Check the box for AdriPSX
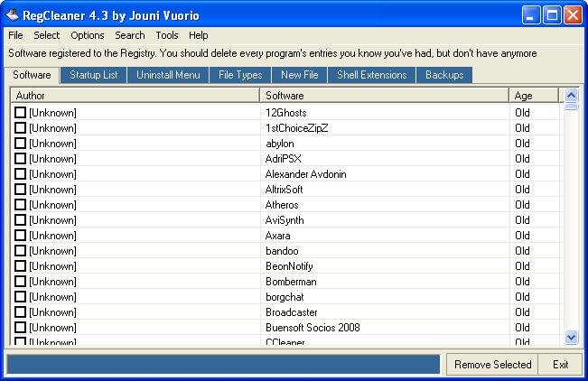588x381 pixels. tap(20, 159)
